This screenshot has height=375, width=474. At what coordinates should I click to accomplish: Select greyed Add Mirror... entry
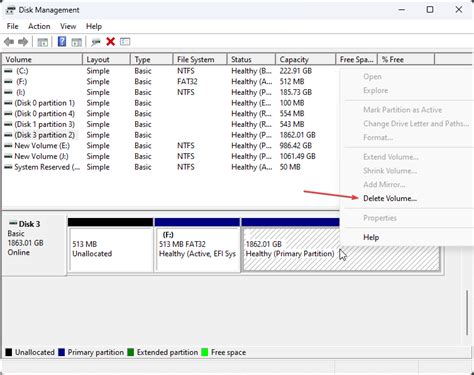[384, 184]
